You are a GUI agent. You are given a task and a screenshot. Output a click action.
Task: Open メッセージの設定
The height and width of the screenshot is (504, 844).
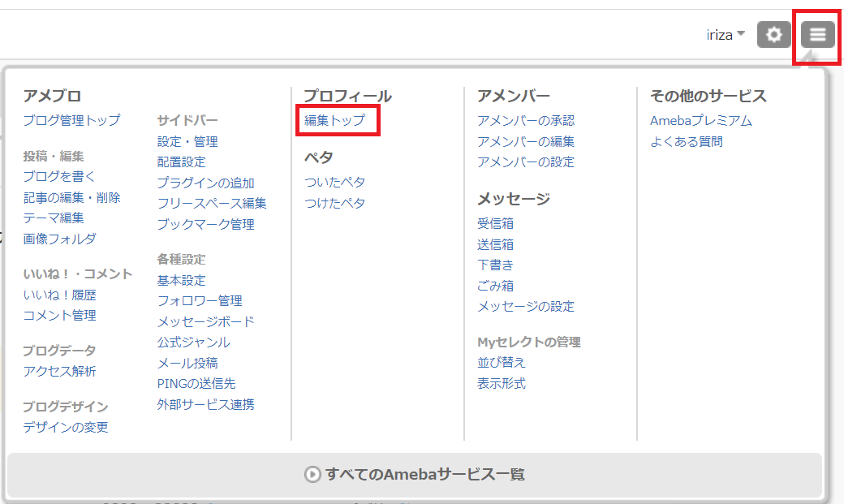tap(526, 307)
